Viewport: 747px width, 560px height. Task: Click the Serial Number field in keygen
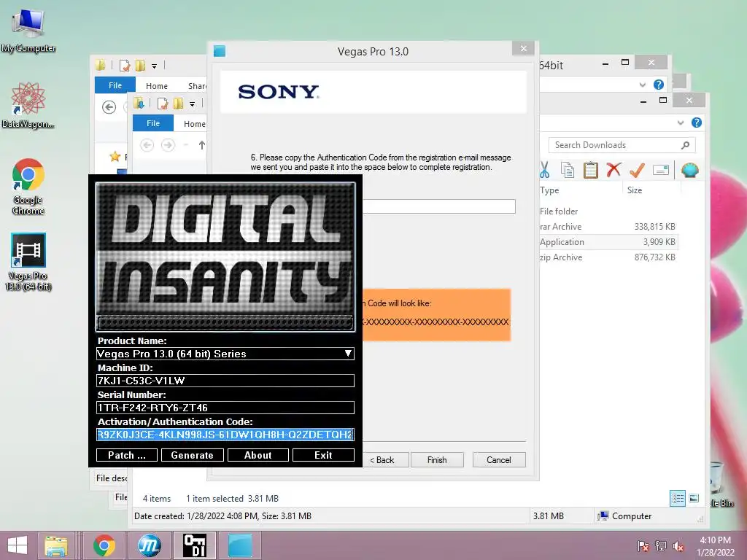click(225, 408)
